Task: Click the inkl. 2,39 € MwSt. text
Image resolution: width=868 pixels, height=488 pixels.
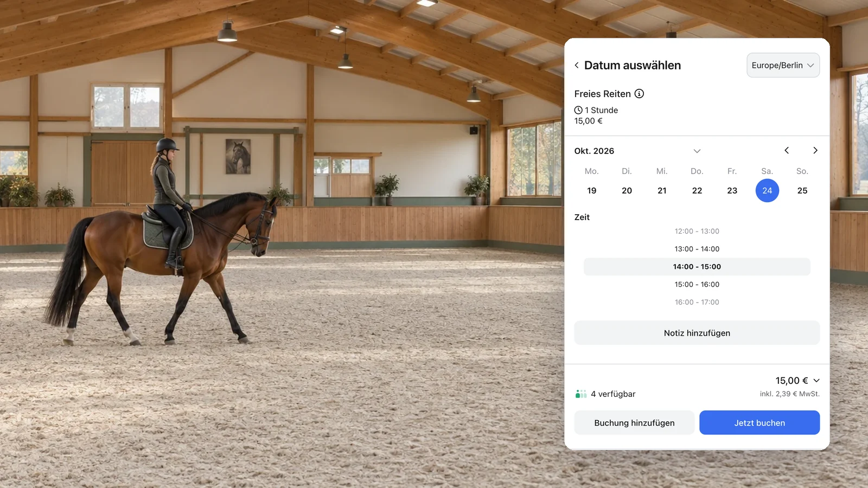Action: [x=789, y=394]
